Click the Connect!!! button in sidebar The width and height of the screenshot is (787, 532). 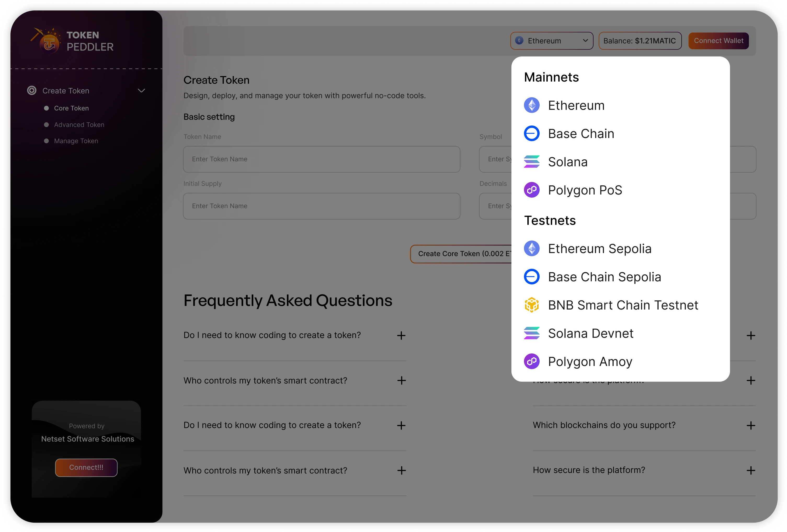[x=86, y=468]
